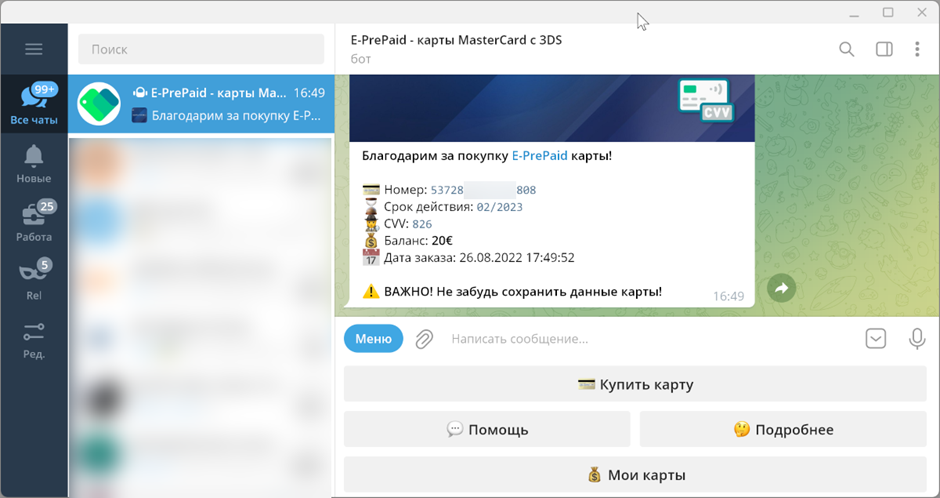Open the hamburger main menu
940x498 pixels.
pos(34,49)
